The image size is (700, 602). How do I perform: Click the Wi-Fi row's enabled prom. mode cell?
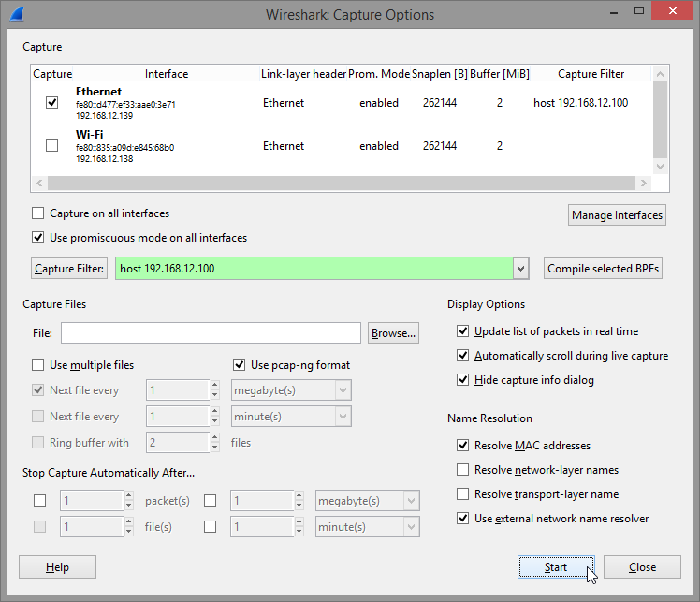(x=379, y=146)
